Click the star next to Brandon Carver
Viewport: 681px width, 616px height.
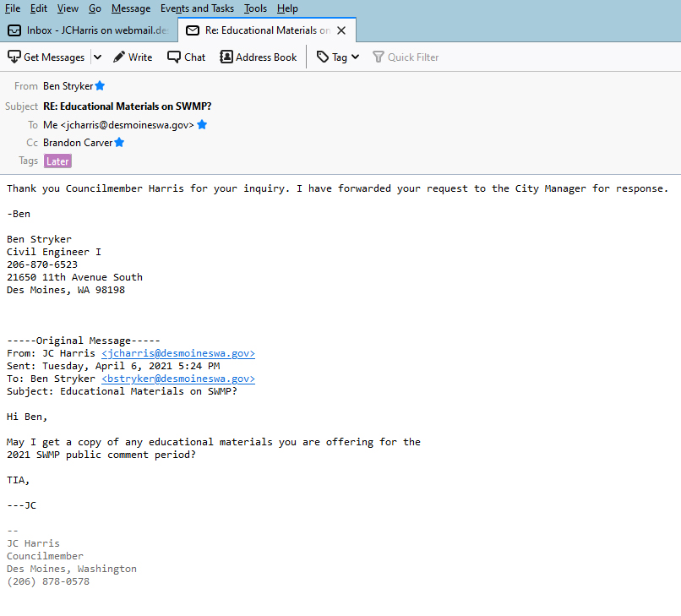click(119, 142)
